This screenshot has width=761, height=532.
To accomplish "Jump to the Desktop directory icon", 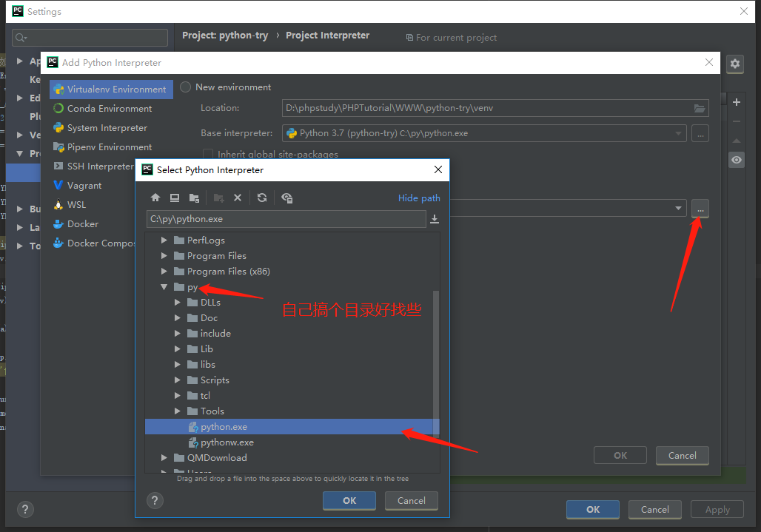I will click(x=175, y=198).
